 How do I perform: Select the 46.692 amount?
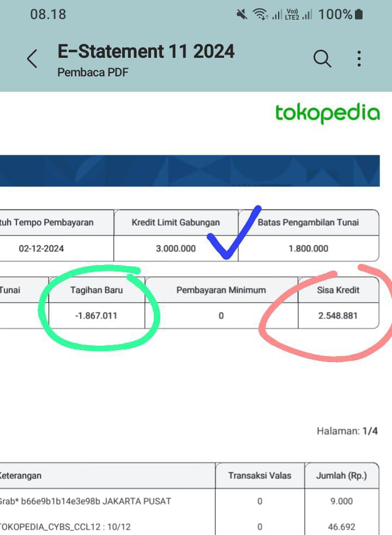tap(341, 527)
